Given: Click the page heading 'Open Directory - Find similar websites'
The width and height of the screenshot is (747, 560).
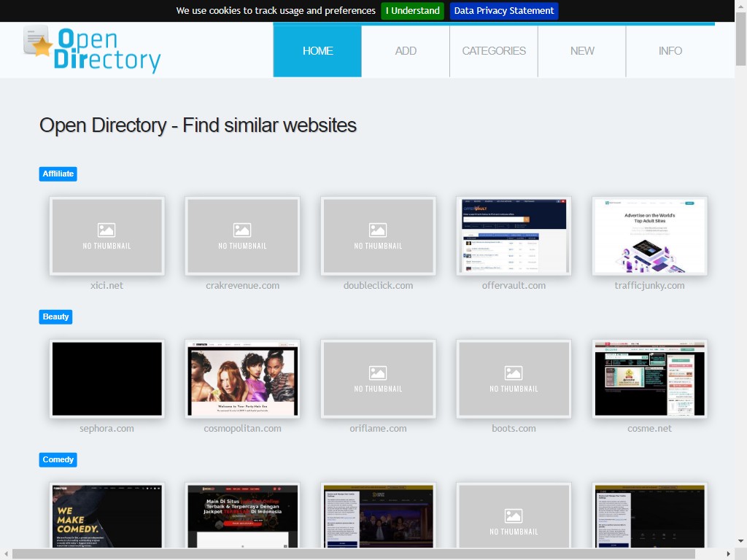Looking at the screenshot, I should click(198, 125).
